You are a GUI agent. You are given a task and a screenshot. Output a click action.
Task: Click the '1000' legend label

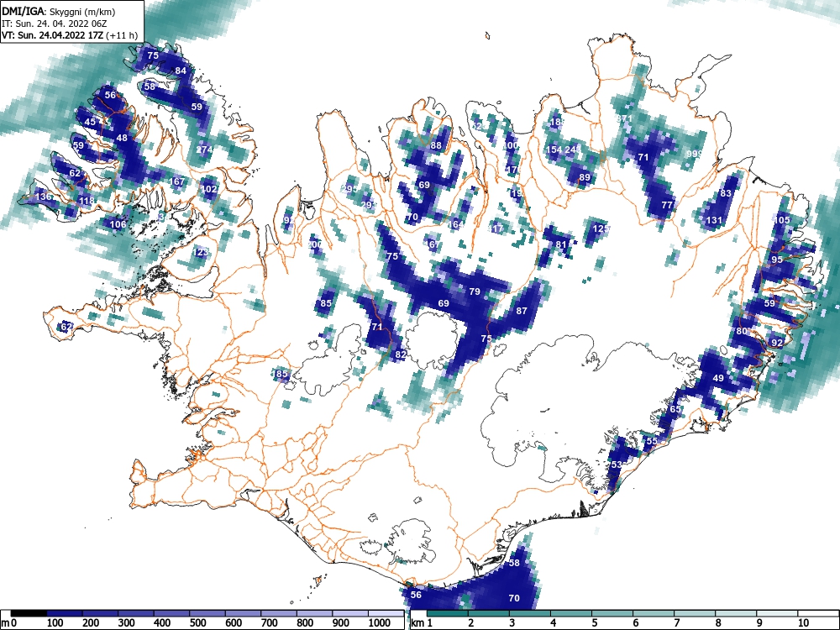click(x=380, y=623)
